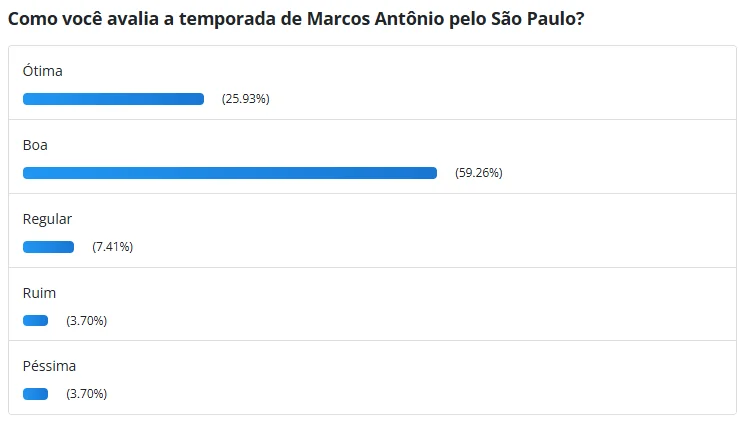Click the 25.93% percentage text
The height and width of the screenshot is (424, 745).
[x=246, y=99]
